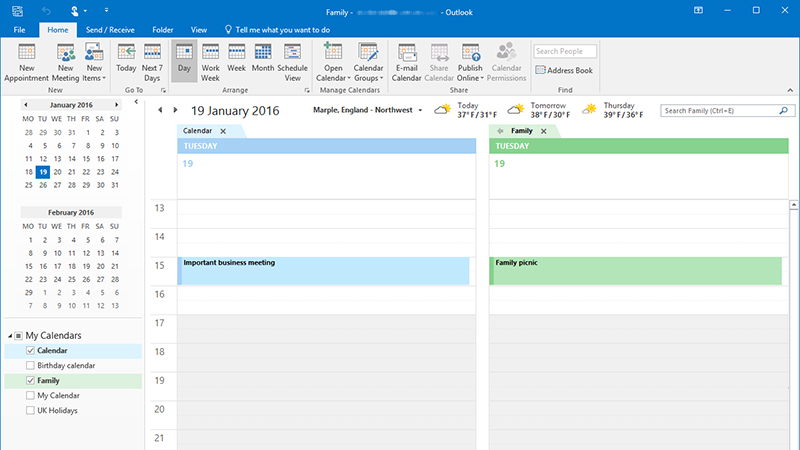Image resolution: width=800 pixels, height=450 pixels.
Task: Click the search magnifier icon
Action: pyautogui.click(x=784, y=111)
